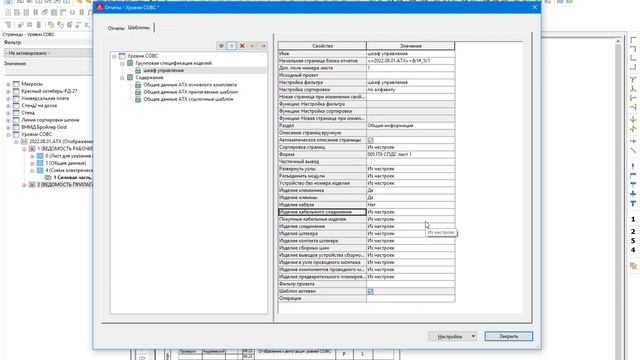
Task: Click the 'Общая информация' value cell
Action: (x=411, y=126)
